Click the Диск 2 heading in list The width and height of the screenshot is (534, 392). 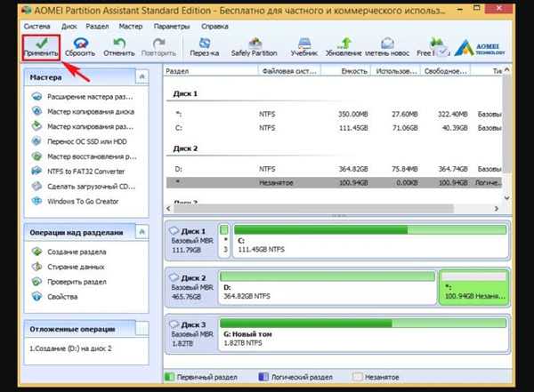(x=185, y=148)
